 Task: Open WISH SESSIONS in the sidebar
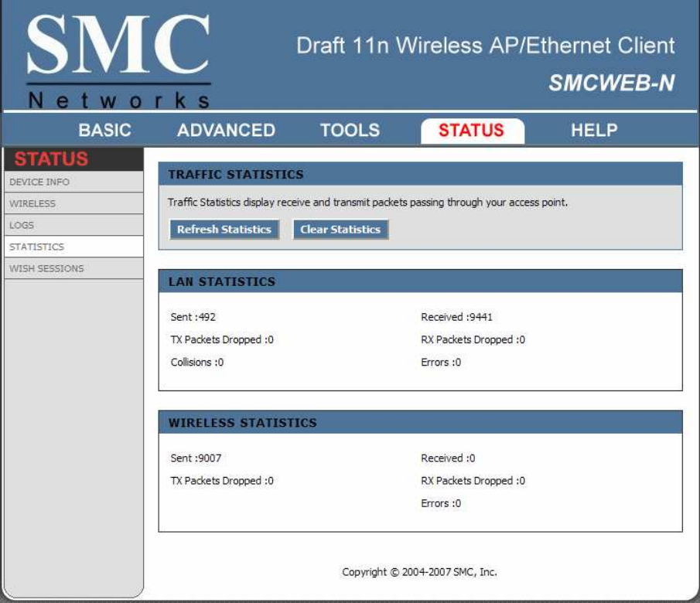(73, 268)
